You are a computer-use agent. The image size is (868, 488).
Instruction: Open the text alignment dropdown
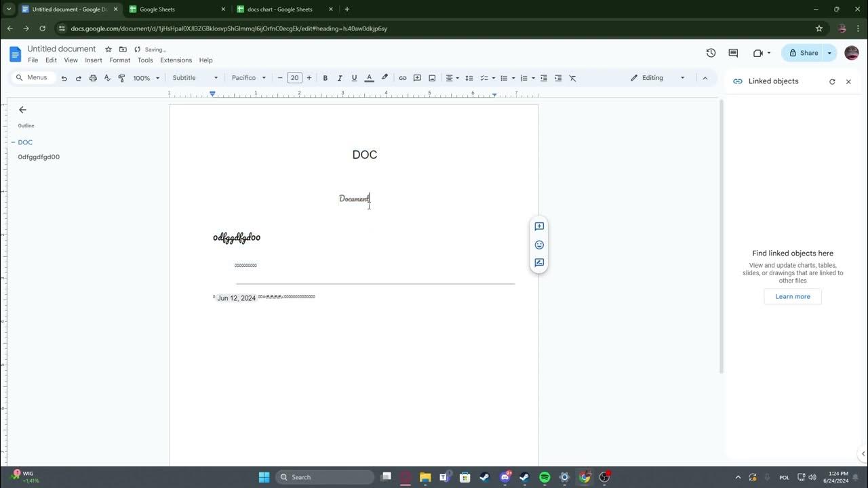click(x=452, y=78)
